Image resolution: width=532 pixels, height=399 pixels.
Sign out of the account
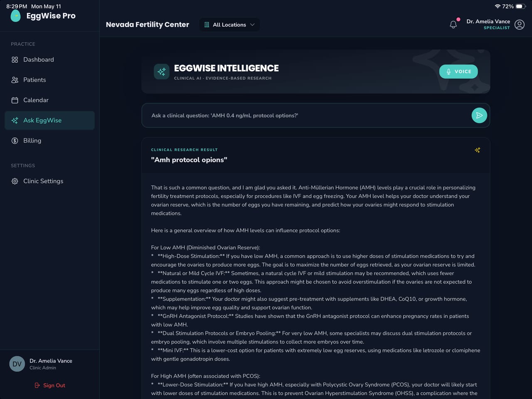coord(50,385)
